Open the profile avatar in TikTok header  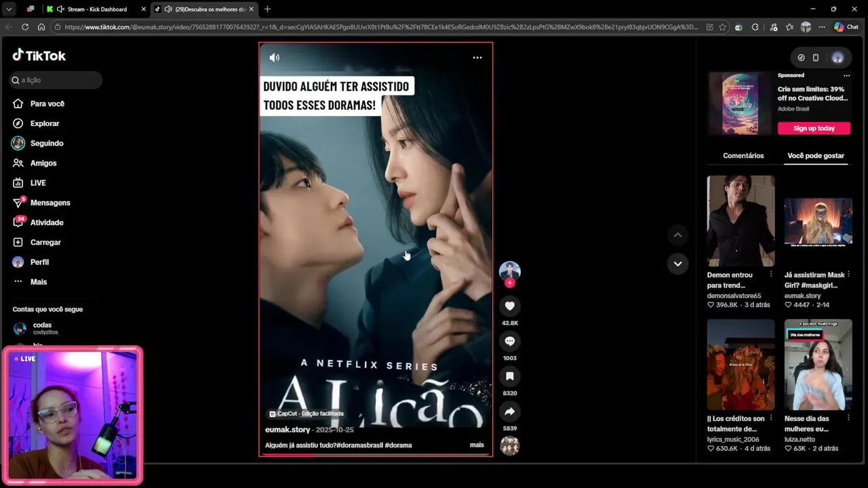[x=837, y=58]
